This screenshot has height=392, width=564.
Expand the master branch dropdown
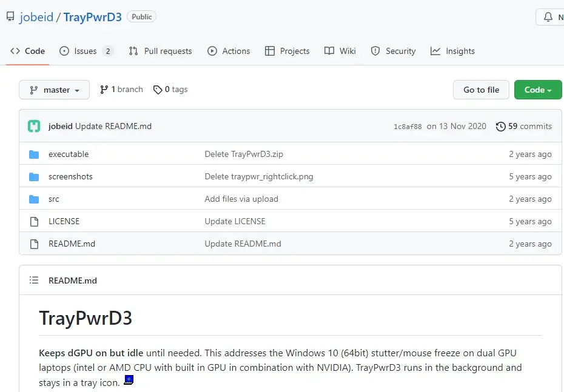(55, 90)
